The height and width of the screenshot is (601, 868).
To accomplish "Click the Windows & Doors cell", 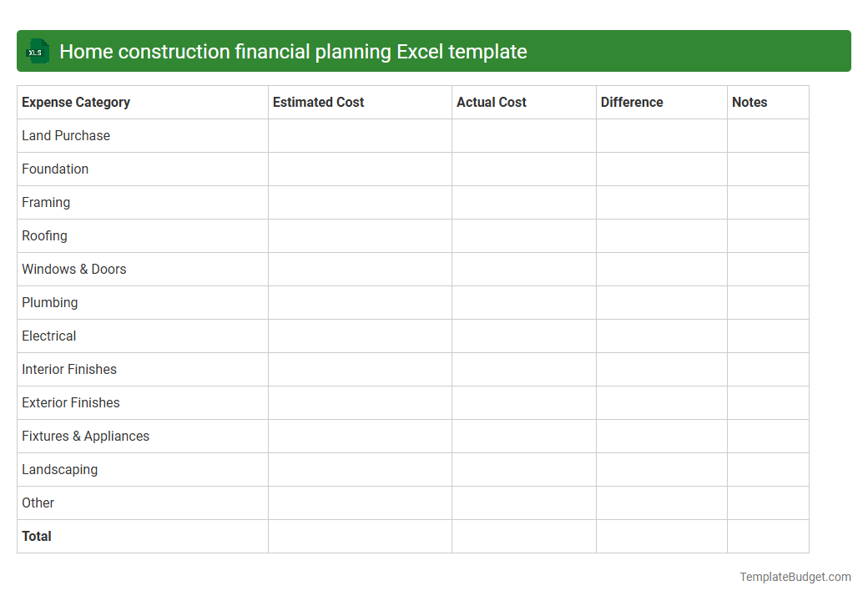I will [74, 269].
